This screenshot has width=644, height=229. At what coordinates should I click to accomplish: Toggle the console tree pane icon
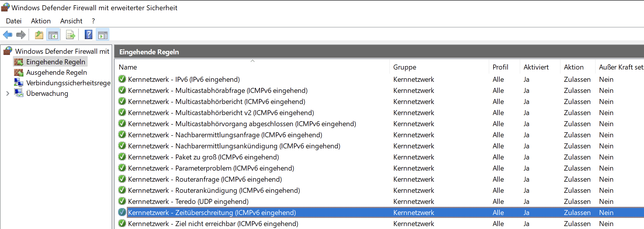53,35
